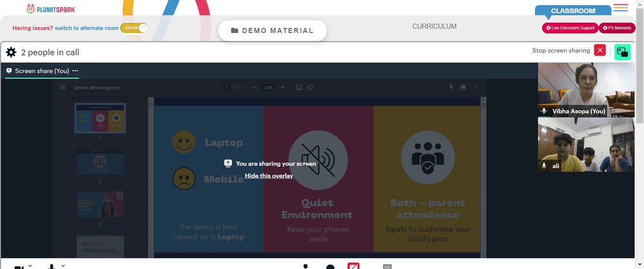Select page 2 thumbnail in PDF sidebar
The height and width of the screenshot is (269, 644).
pos(100,161)
